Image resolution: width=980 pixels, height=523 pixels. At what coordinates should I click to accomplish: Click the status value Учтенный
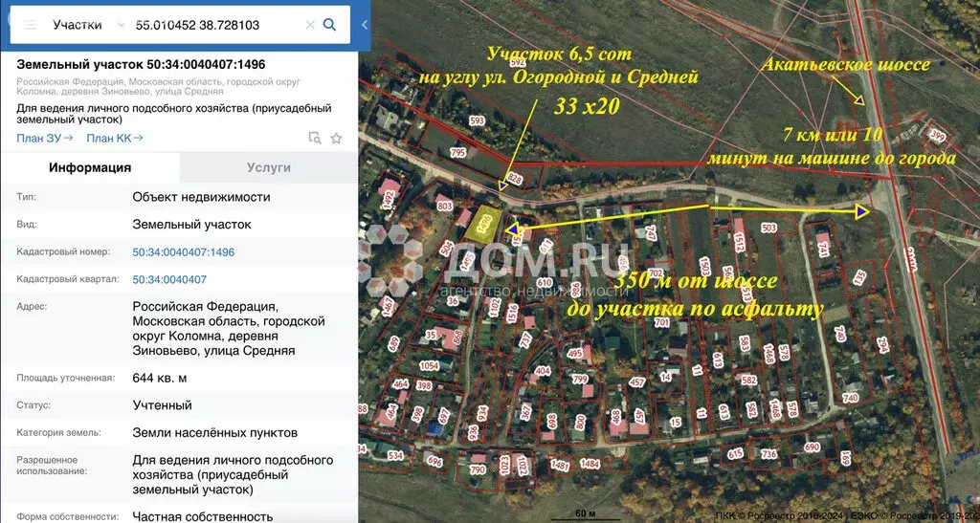[162, 405]
